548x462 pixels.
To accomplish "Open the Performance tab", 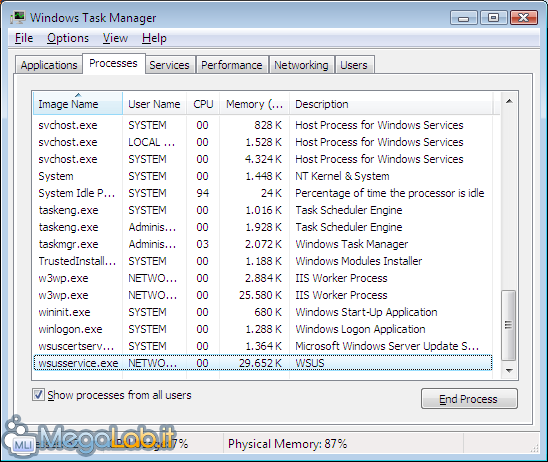I will tap(232, 65).
